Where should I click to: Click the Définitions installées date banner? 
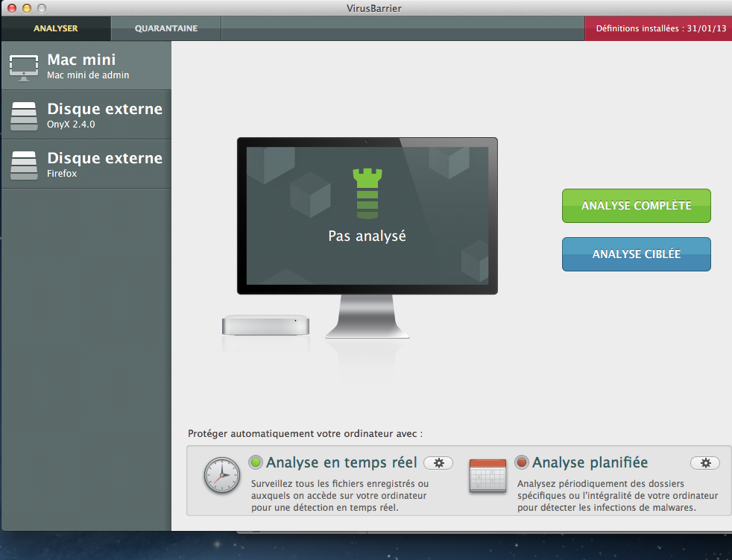click(x=658, y=28)
